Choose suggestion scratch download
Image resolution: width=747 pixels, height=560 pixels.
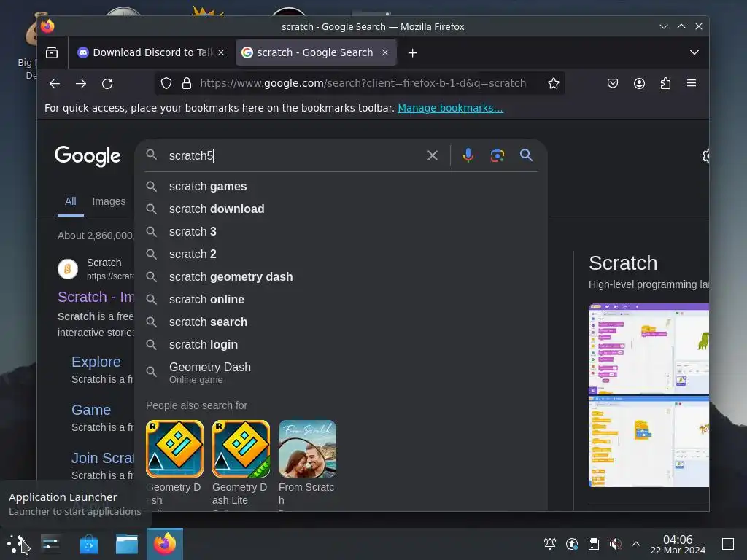[x=341, y=209]
